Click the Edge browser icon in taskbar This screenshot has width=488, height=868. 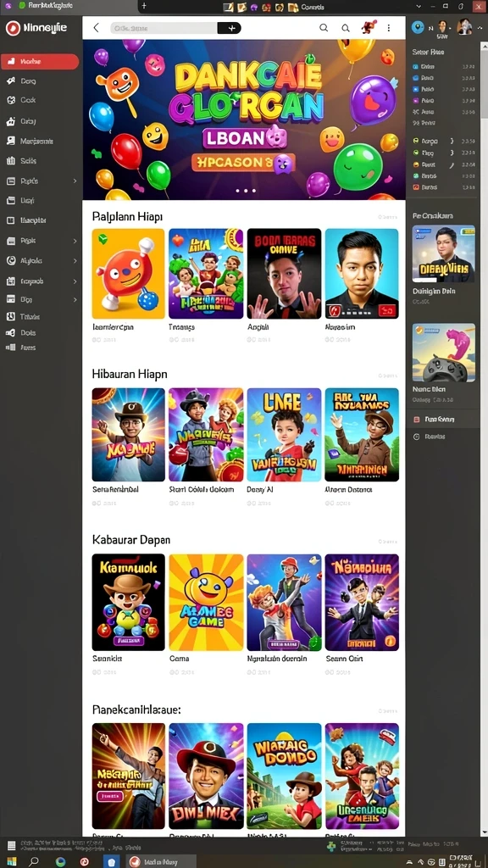60,861
